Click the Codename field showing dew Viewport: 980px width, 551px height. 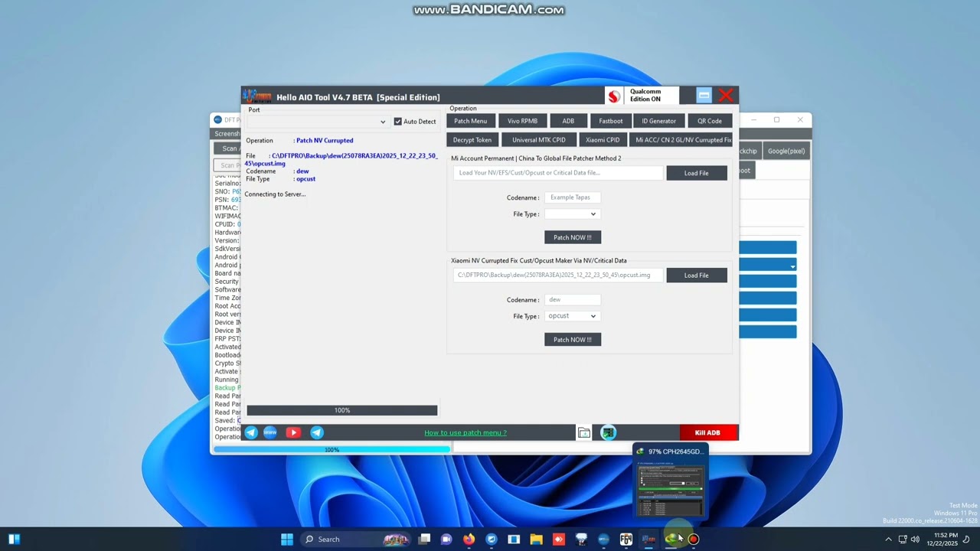pos(572,300)
